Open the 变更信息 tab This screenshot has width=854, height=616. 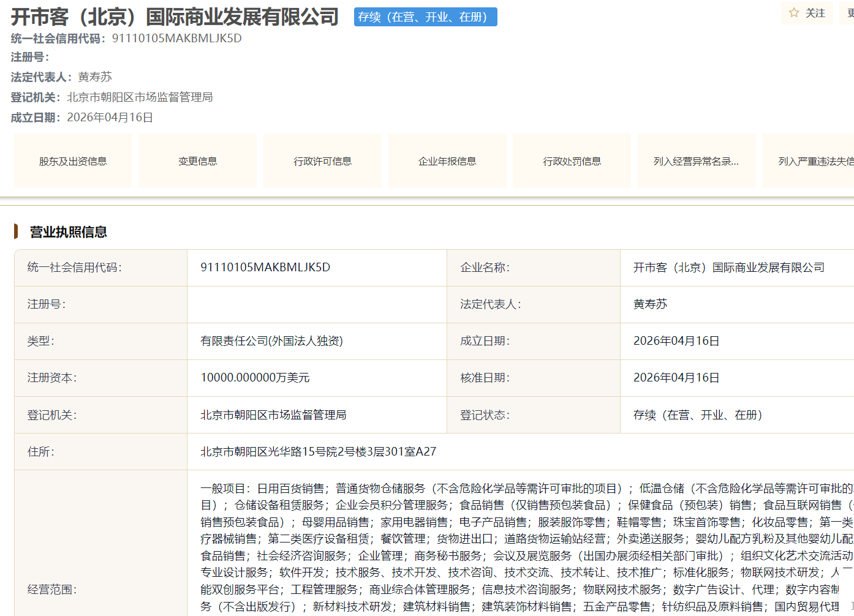coord(197,160)
